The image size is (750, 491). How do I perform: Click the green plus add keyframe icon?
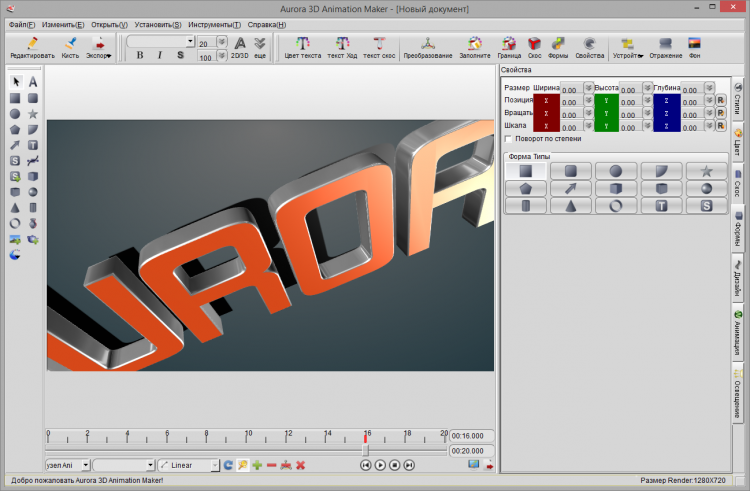[x=257, y=465]
